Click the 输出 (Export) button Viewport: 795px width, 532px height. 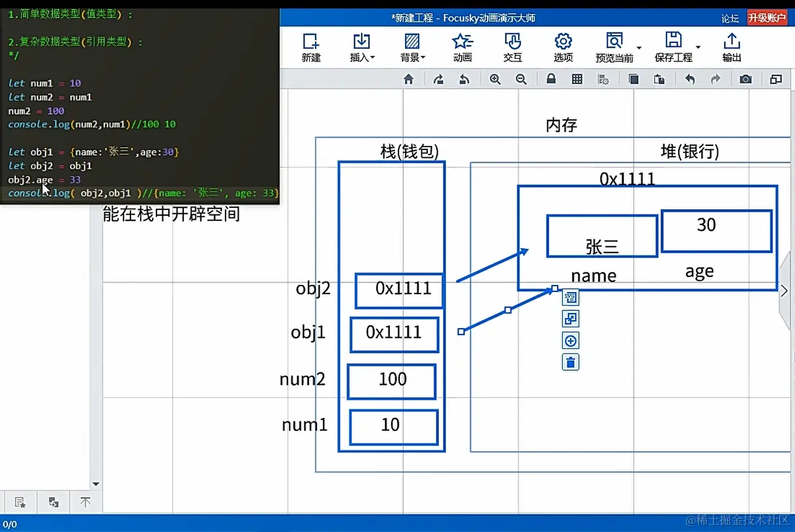point(732,48)
